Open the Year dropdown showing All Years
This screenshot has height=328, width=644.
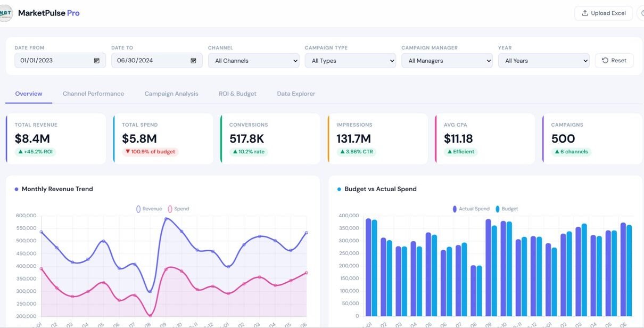(543, 61)
